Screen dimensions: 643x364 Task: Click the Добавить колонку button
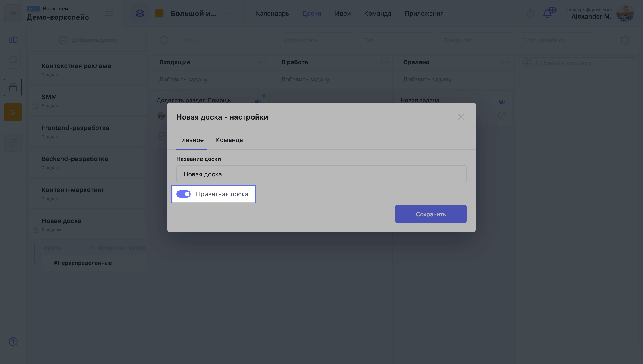(576, 63)
